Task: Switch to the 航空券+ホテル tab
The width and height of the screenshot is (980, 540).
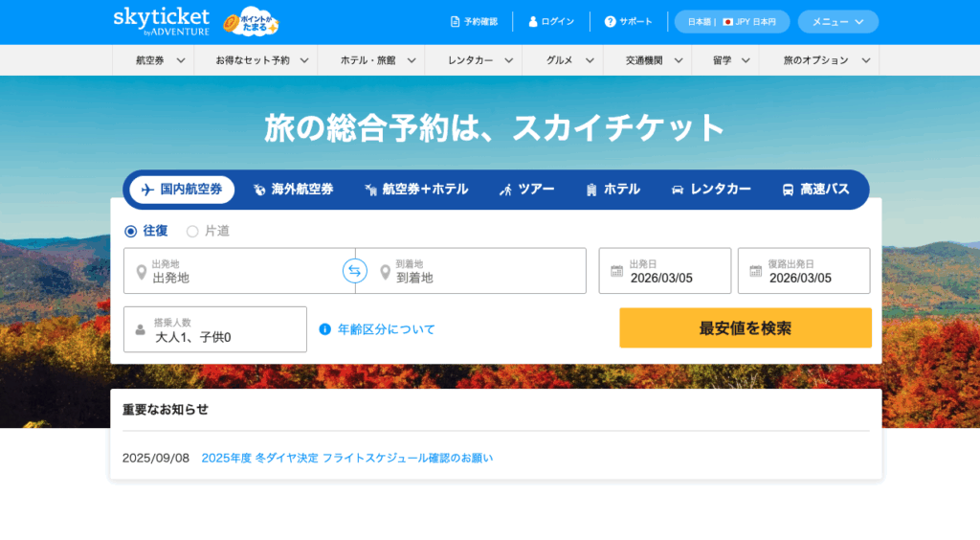Action: coord(416,190)
